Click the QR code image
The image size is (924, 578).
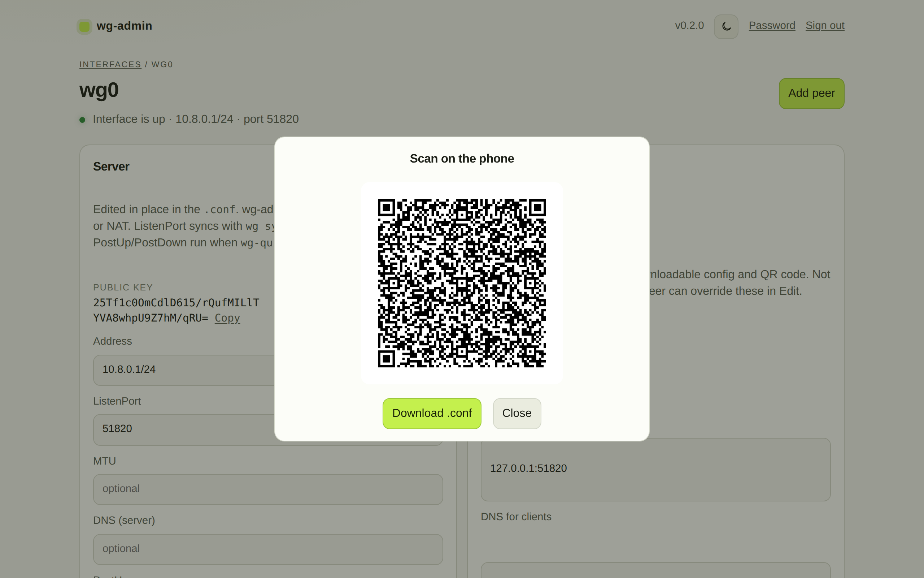462,283
